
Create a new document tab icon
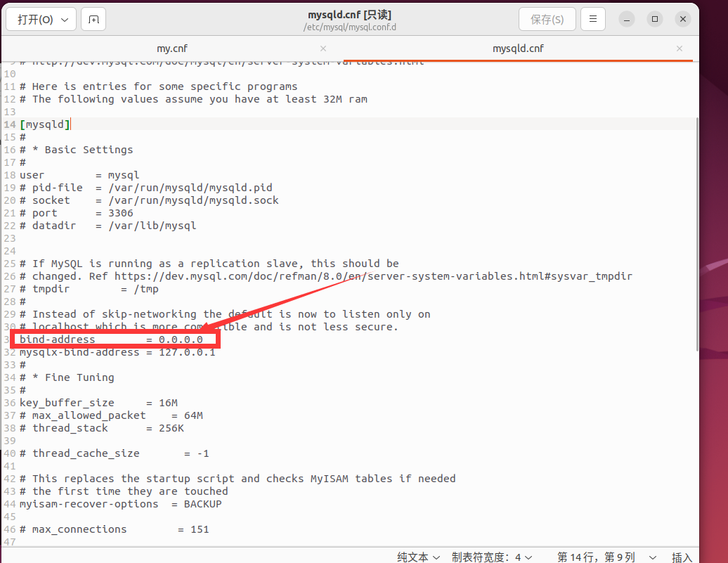93,20
